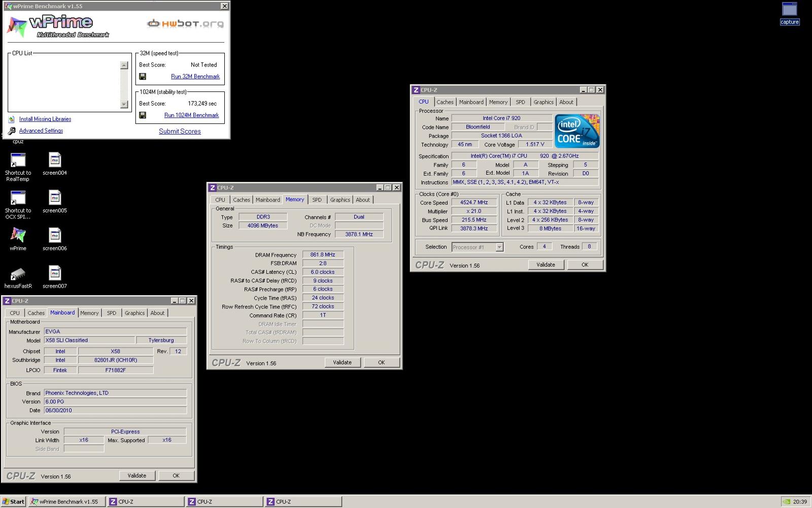Image resolution: width=812 pixels, height=508 pixels.
Task: Click the BIOS date 06/30/2010 field
Action: (115, 410)
